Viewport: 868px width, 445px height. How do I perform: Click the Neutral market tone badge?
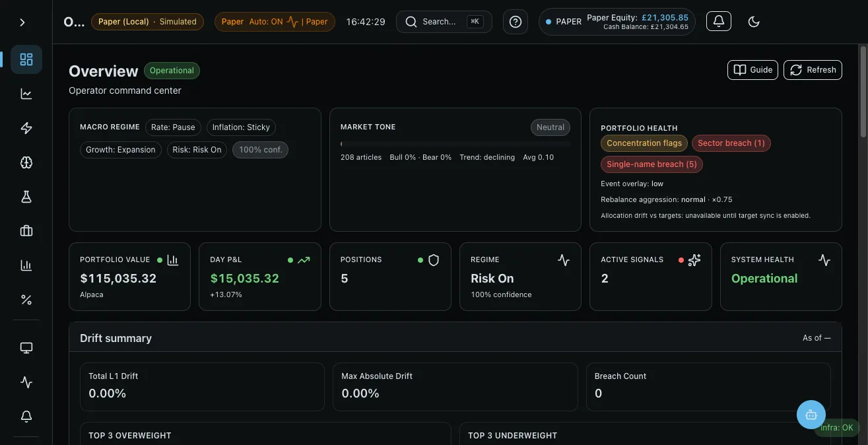click(551, 127)
